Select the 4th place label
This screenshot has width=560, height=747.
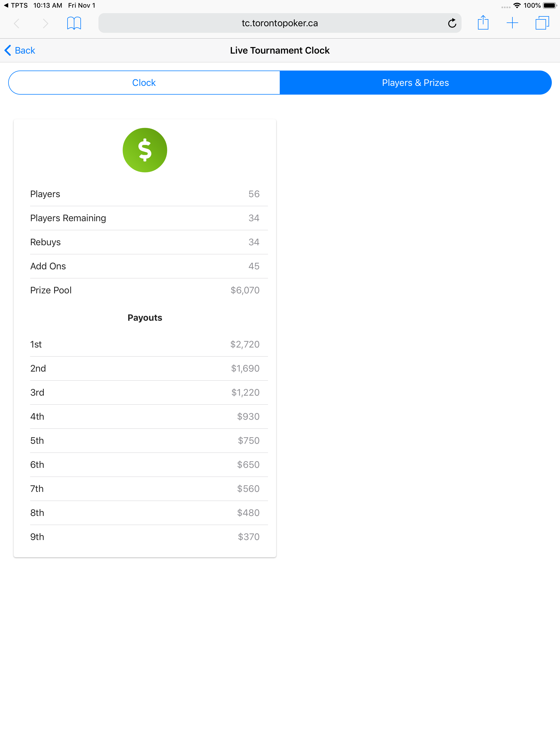pyautogui.click(x=37, y=416)
